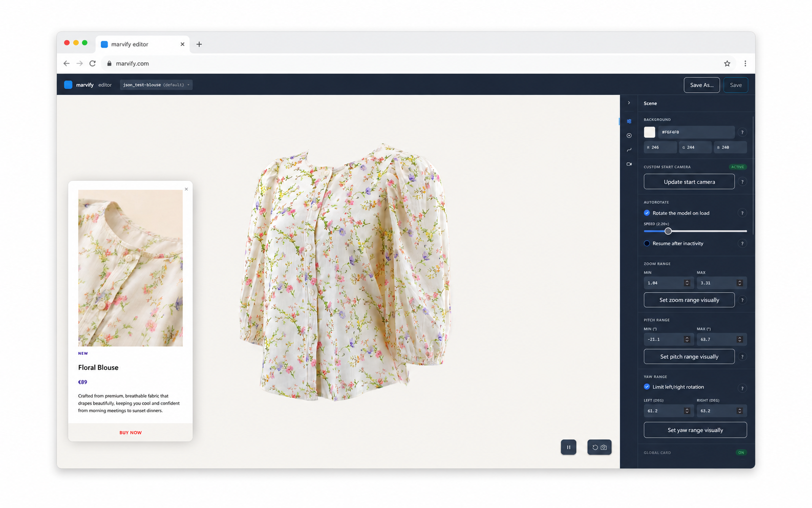Screen dimensions: 812x508
Task: Open the hotspot target circle sidebar icon
Action: coord(629,136)
